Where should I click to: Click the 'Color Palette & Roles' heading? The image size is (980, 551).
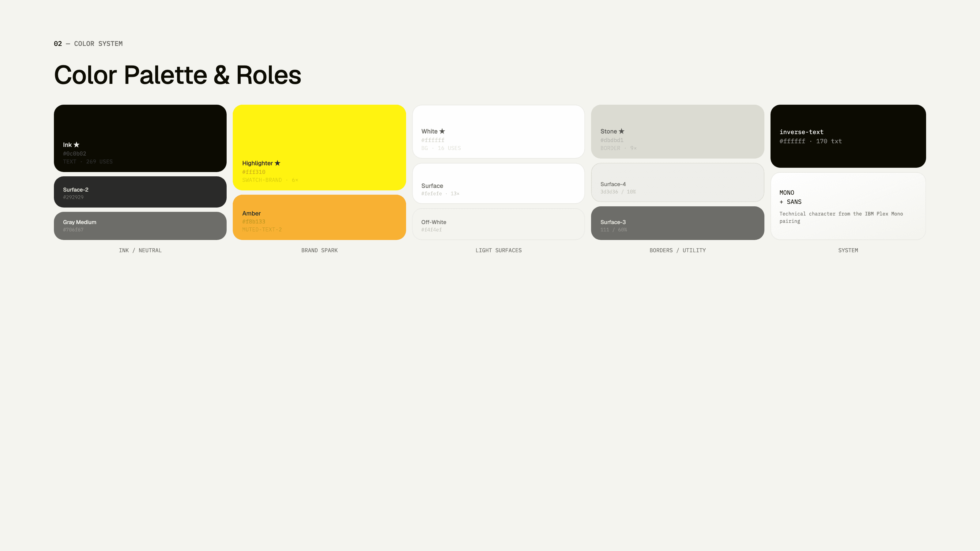pyautogui.click(x=178, y=75)
